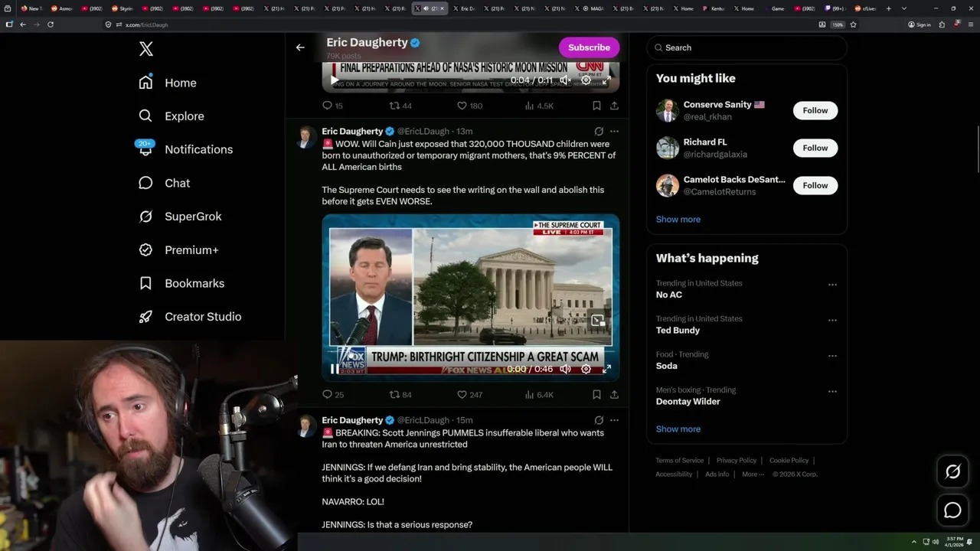Click the X logo icon
Image resolution: width=980 pixels, height=551 pixels.
click(146, 49)
